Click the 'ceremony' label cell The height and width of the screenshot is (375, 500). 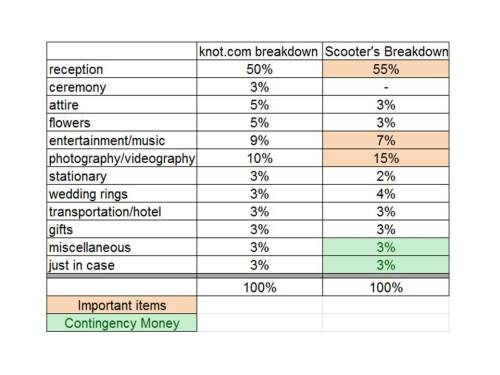(122, 87)
